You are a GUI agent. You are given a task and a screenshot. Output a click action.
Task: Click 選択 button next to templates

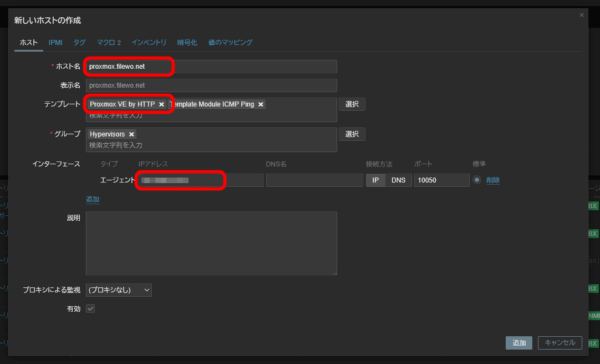pos(352,104)
